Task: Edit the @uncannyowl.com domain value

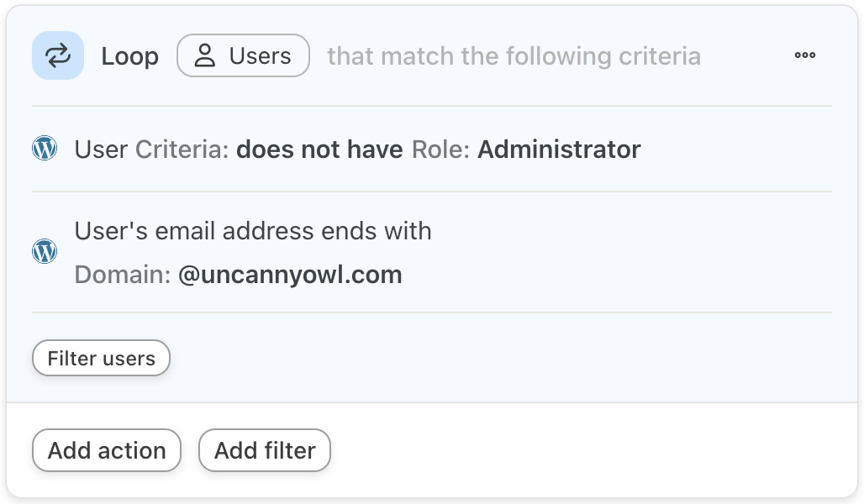Action: click(291, 275)
